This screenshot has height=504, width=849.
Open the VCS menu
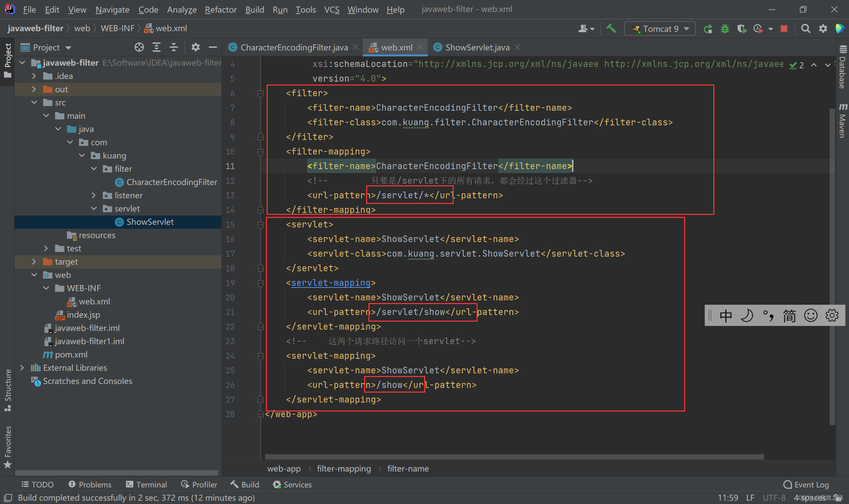(332, 10)
